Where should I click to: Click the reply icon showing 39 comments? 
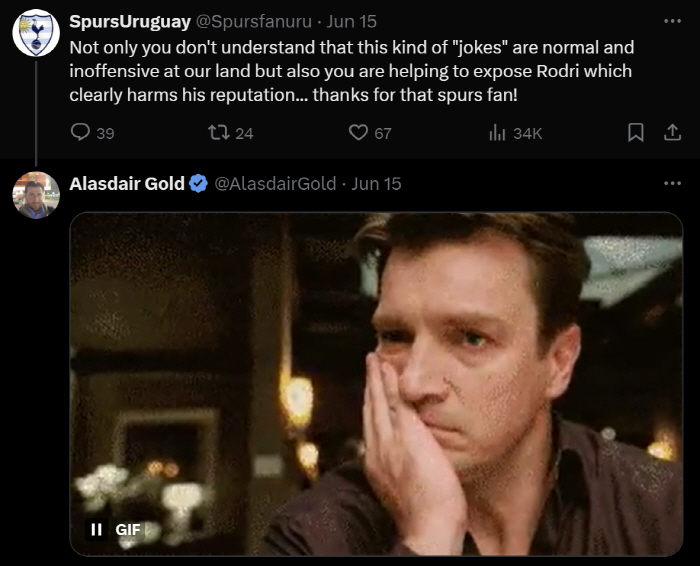click(x=80, y=132)
